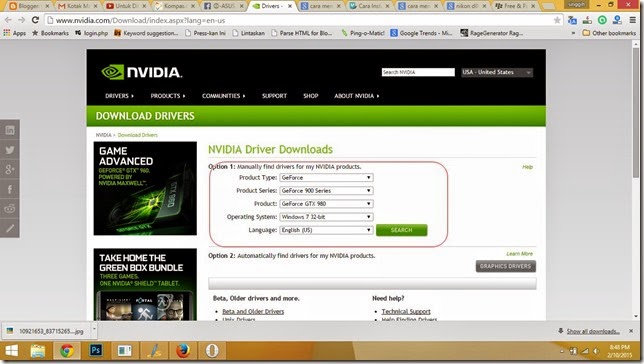Open the SHOP menu item
644x364 pixels.
coord(311,96)
